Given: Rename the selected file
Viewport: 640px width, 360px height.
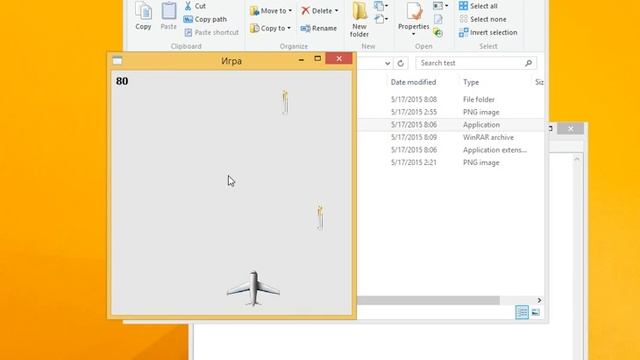Looking at the screenshot, I should [x=319, y=28].
